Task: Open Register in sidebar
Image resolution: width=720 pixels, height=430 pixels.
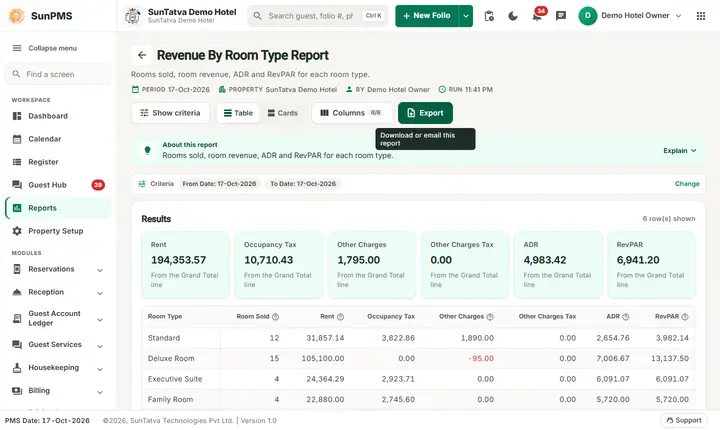Action: coord(58,162)
